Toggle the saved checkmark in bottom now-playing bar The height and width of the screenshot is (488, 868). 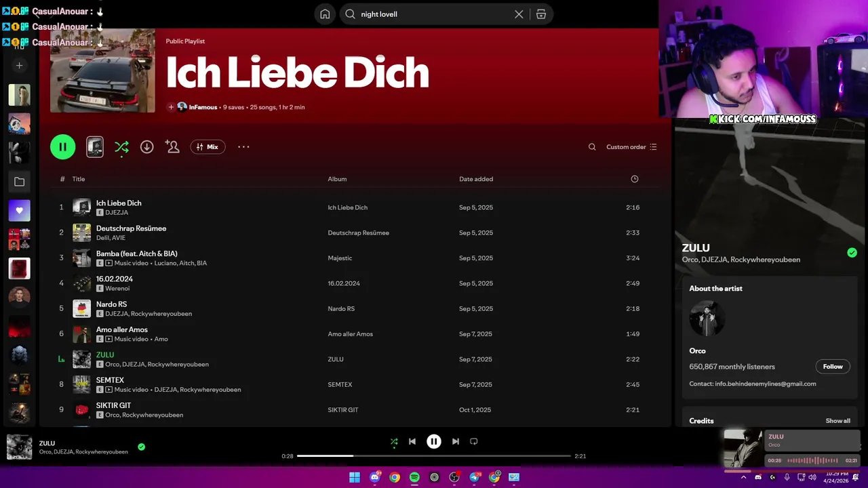(141, 447)
